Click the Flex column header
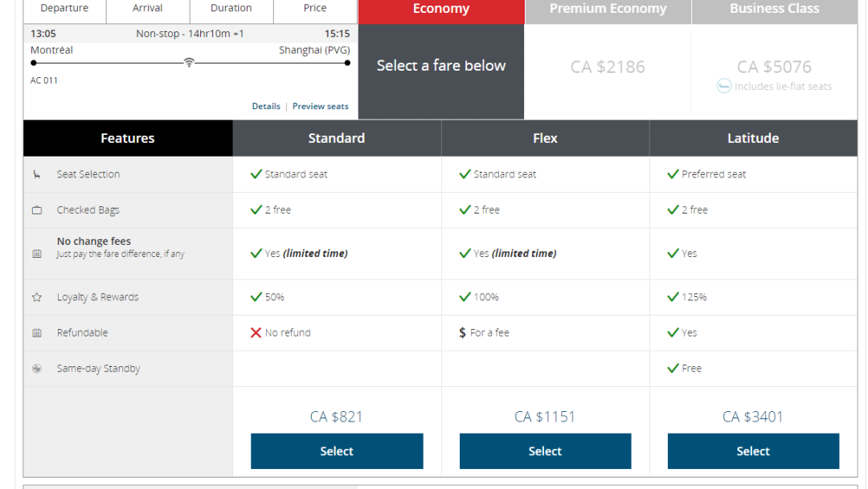868x489 pixels. tap(545, 138)
